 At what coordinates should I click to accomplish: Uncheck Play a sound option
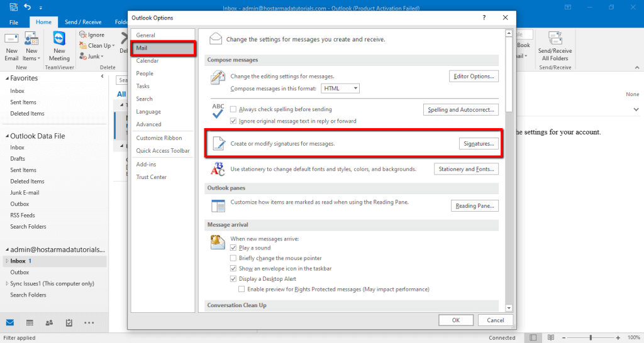click(x=233, y=248)
